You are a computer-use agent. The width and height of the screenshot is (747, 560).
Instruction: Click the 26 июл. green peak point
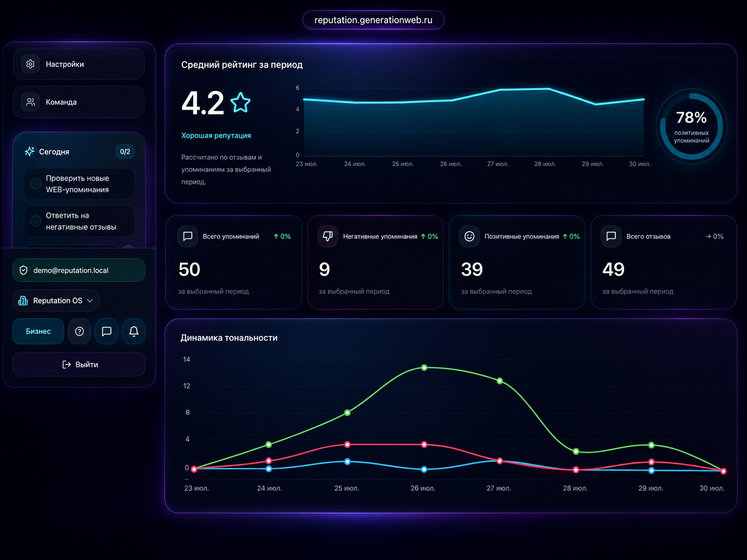pyautogui.click(x=424, y=368)
